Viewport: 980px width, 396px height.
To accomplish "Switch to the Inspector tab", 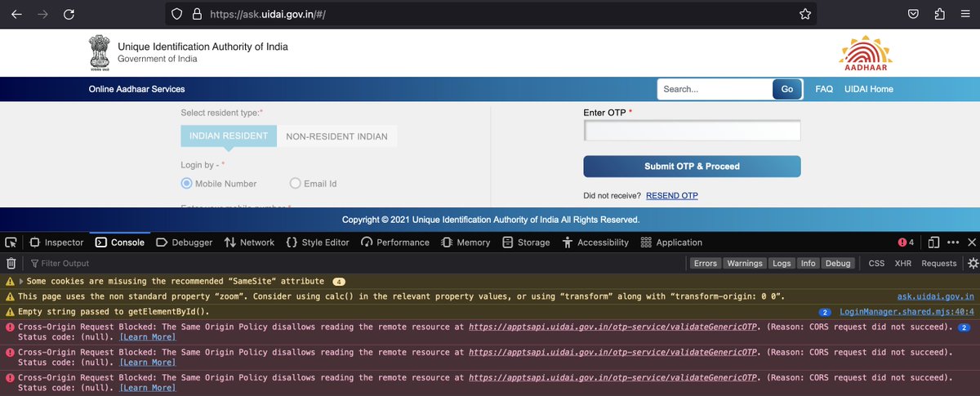I will [57, 242].
